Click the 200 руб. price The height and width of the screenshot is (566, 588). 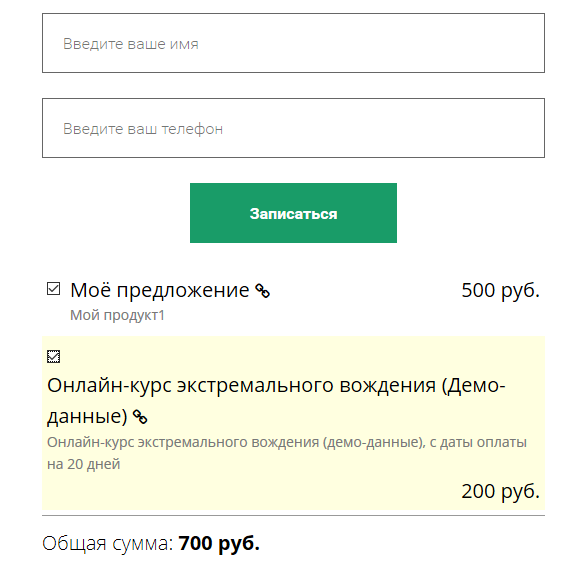click(x=500, y=491)
